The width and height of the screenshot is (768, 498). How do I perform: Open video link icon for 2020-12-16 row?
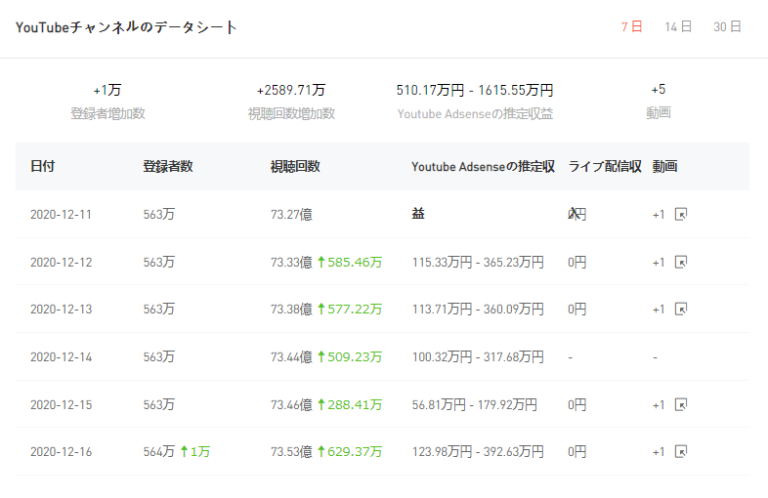(x=681, y=452)
